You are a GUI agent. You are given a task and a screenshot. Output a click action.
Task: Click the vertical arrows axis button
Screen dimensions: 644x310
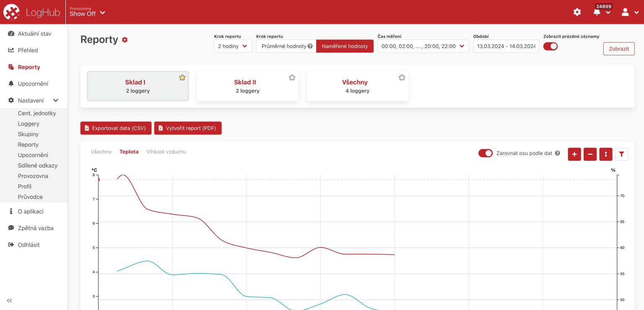(605, 154)
